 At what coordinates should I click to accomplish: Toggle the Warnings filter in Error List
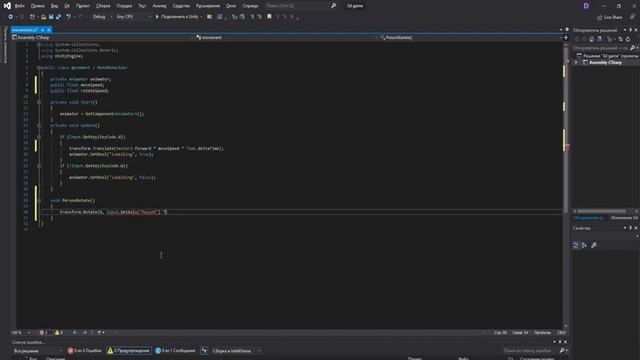129,351
